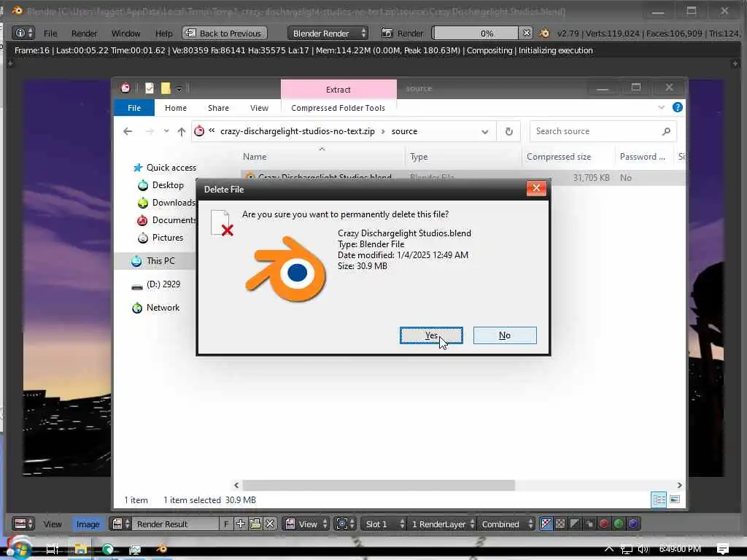Select This PC in navigation pane
747x560 pixels.
(x=153, y=261)
